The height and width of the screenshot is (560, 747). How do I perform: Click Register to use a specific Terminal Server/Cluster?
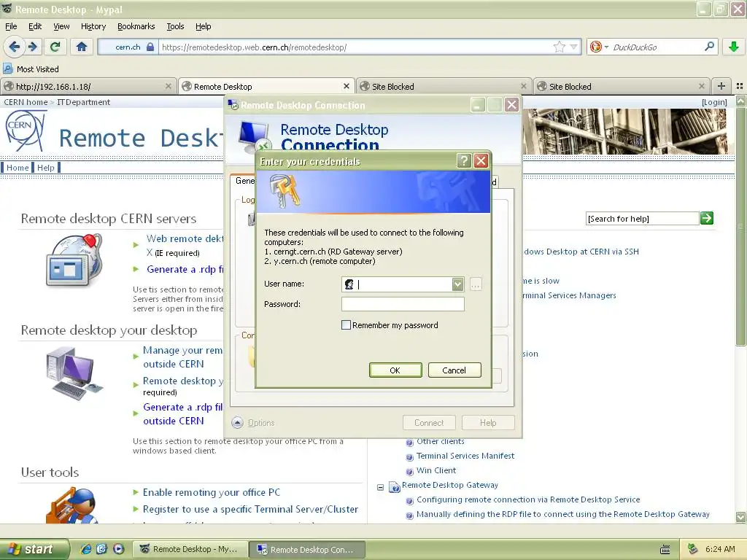(x=251, y=509)
